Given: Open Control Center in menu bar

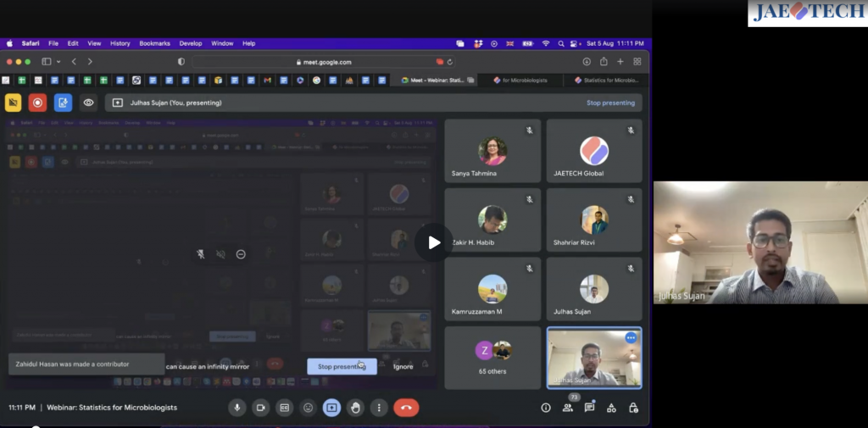Looking at the screenshot, I should point(574,43).
